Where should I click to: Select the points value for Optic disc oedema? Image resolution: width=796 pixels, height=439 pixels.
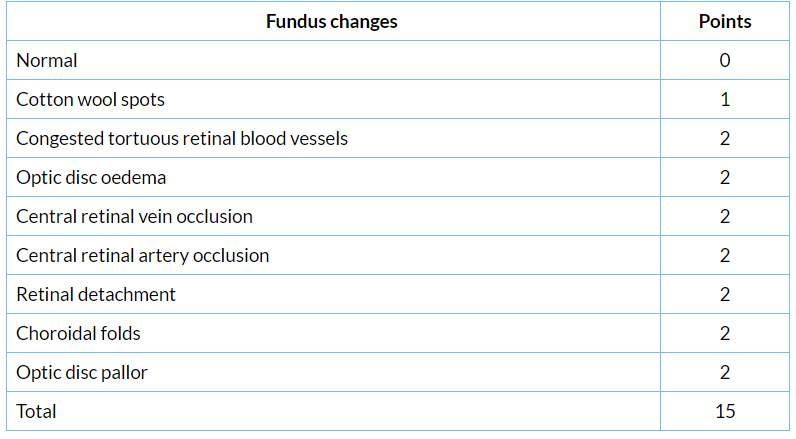click(725, 177)
